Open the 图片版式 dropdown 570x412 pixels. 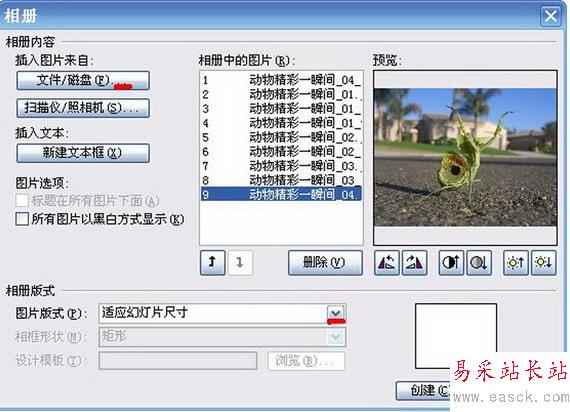click(336, 313)
